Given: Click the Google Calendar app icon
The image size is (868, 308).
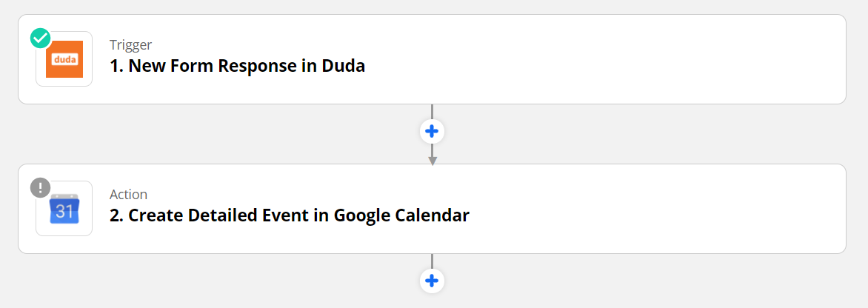Looking at the screenshot, I should click(x=64, y=210).
